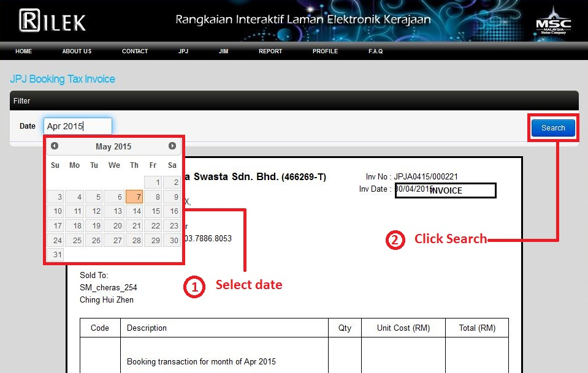Select May 10 in the calendar
Image resolution: width=588 pixels, height=373 pixels.
[56, 211]
